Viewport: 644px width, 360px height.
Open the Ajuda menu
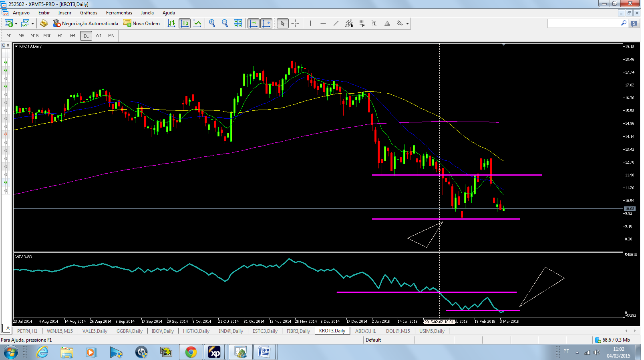point(169,13)
